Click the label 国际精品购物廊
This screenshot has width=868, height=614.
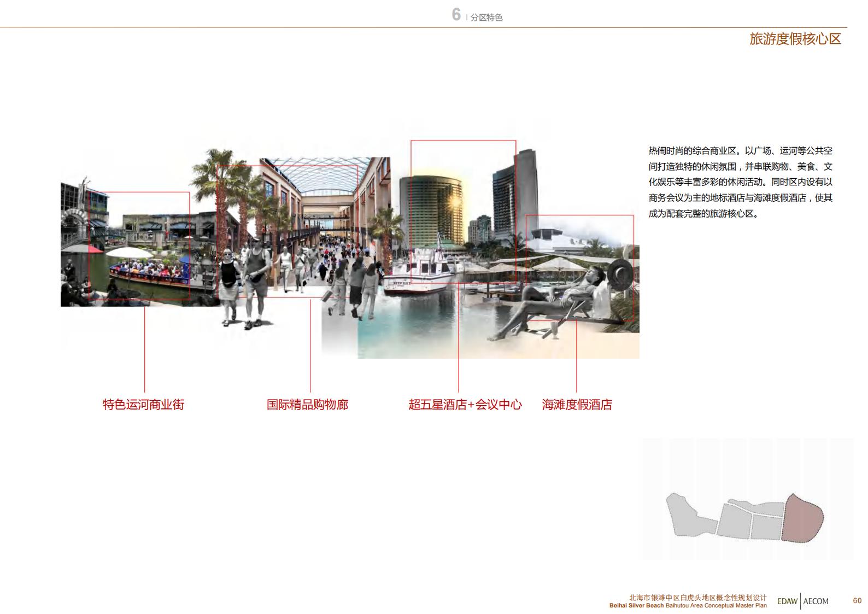tap(307, 405)
